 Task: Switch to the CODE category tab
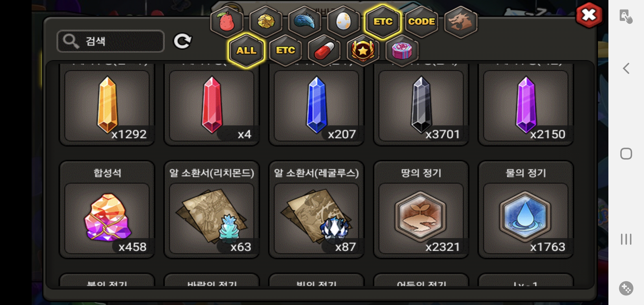coord(421,22)
